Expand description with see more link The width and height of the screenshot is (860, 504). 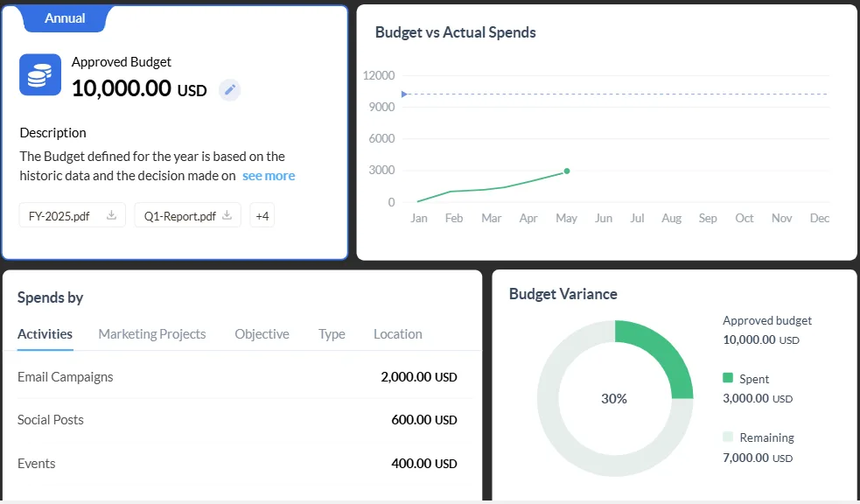(x=269, y=176)
